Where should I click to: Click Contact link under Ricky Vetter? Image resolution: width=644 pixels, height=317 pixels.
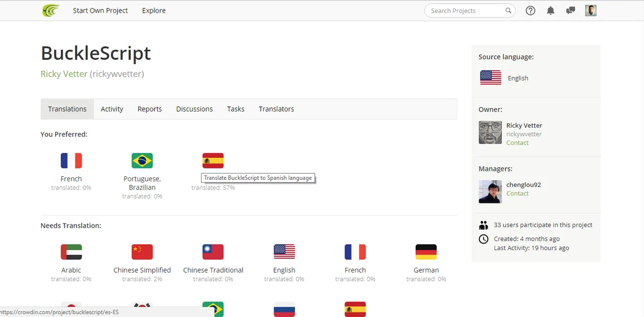[x=517, y=143]
